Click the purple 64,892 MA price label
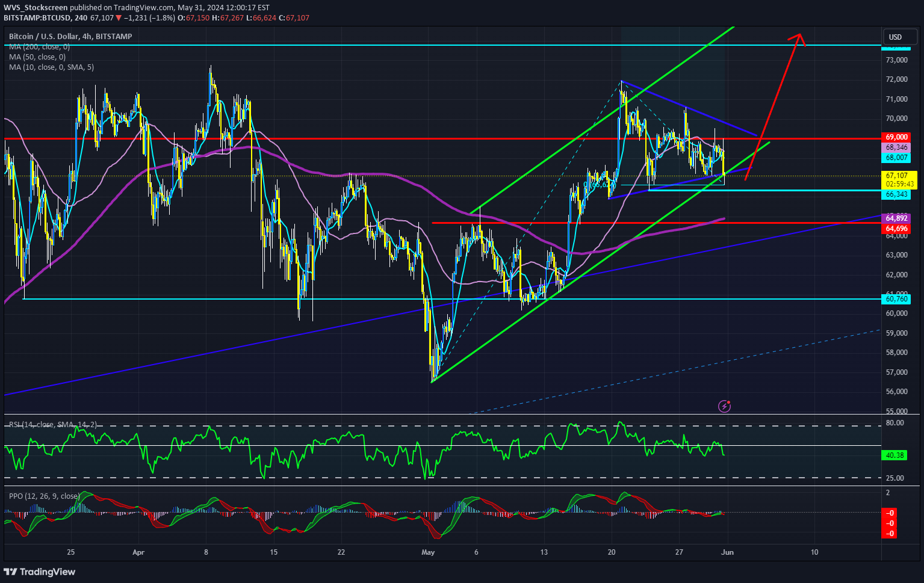Screen dimensions: 924x583 coord(896,218)
